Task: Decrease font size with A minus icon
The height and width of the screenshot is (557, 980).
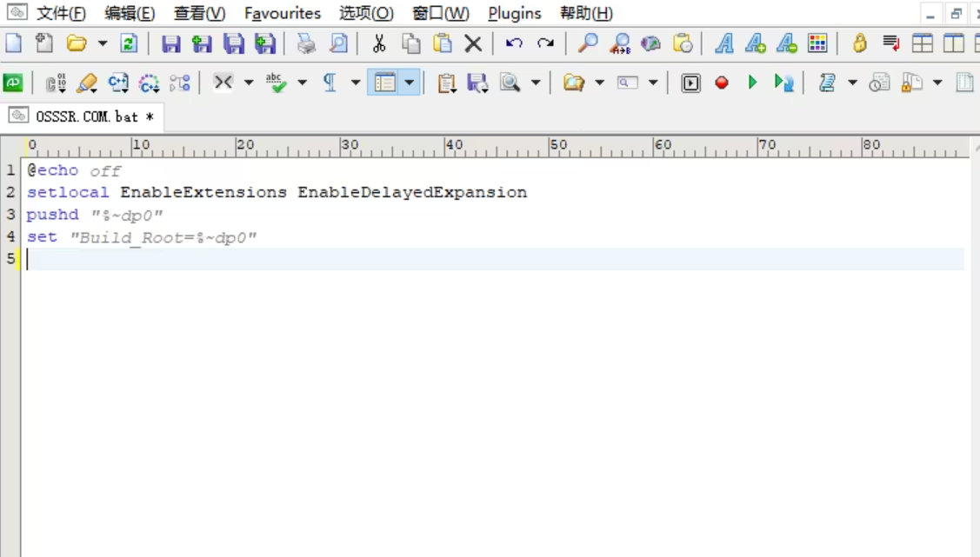Action: coord(786,43)
